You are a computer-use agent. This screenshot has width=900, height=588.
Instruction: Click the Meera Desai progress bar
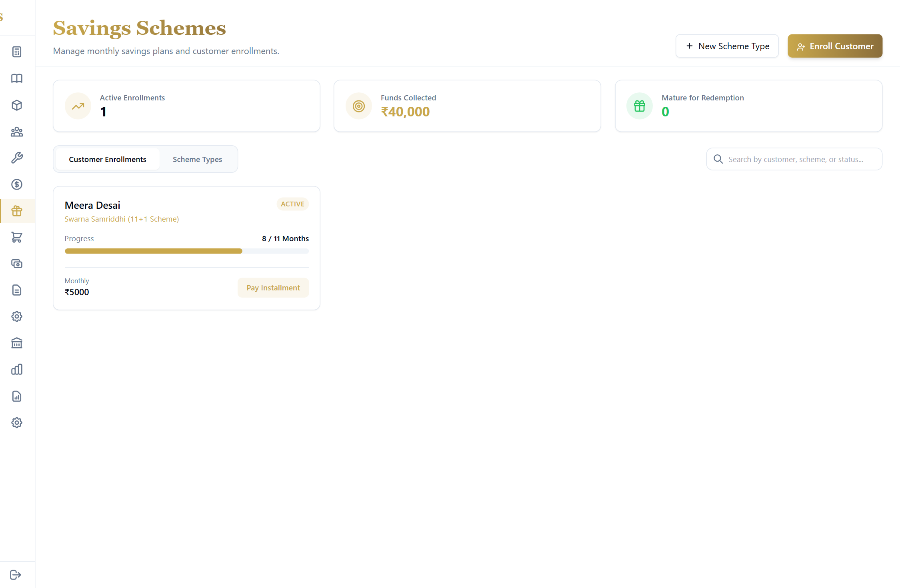187,251
